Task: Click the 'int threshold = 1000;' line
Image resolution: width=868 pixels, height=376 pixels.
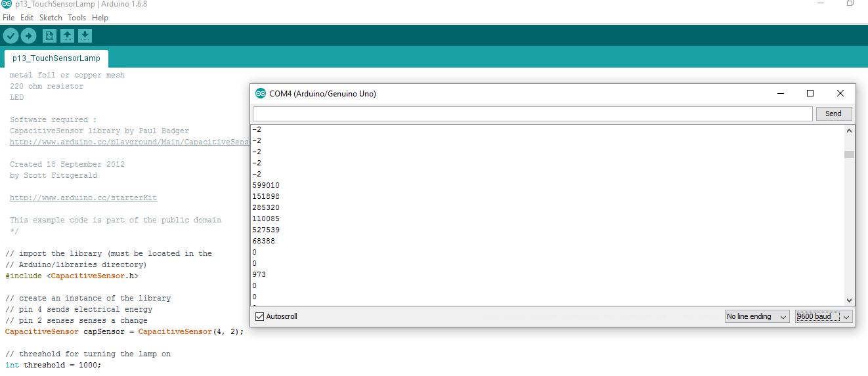Action: 53,365
